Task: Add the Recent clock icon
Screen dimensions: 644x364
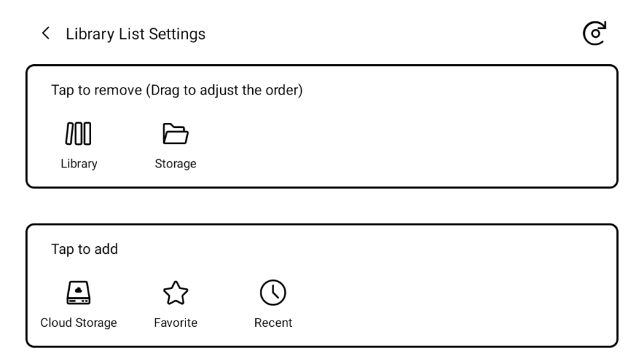Action: 273,292
